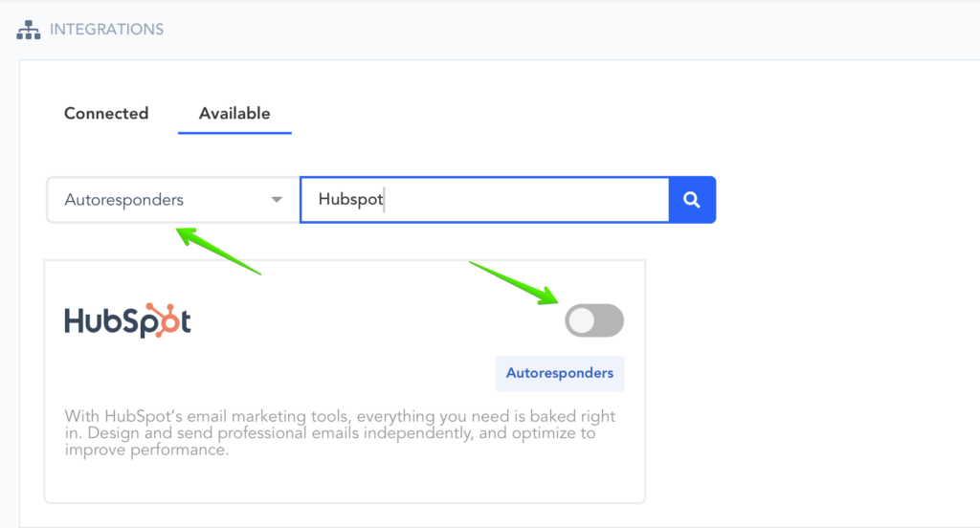Screen dimensions: 980x528
Task: Click the INTEGRATIONS header title
Action: [106, 30]
